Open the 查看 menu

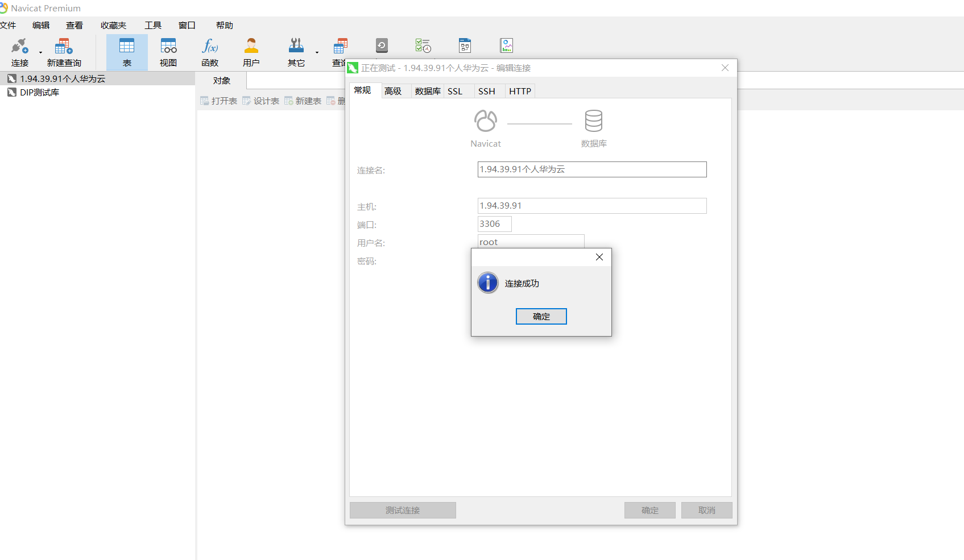click(75, 25)
